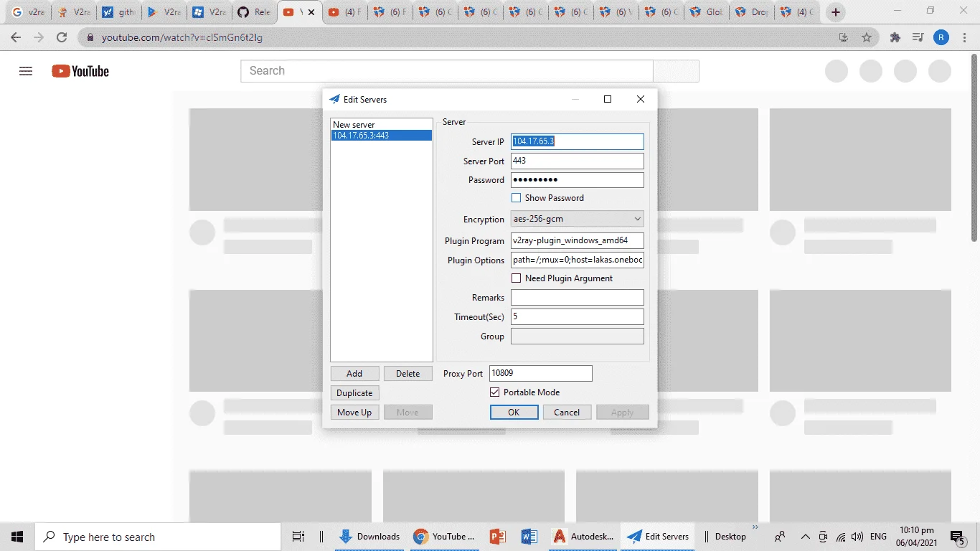Click the Duplicate button
This screenshot has height=551, width=980.
354,393
